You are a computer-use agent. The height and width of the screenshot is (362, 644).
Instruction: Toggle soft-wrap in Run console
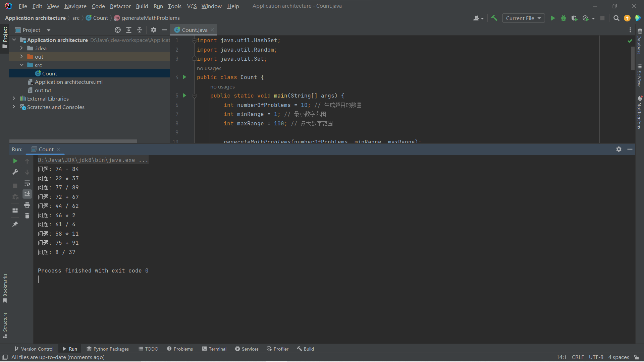27,183
